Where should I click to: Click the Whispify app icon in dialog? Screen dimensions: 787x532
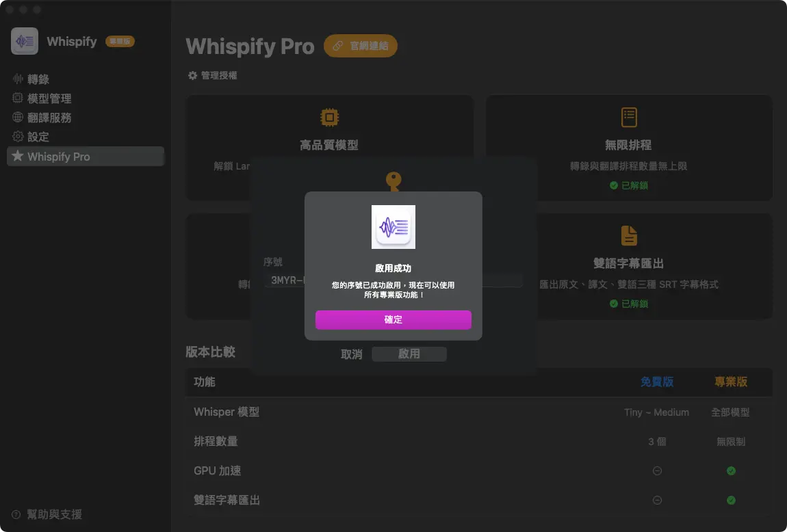[x=393, y=227]
